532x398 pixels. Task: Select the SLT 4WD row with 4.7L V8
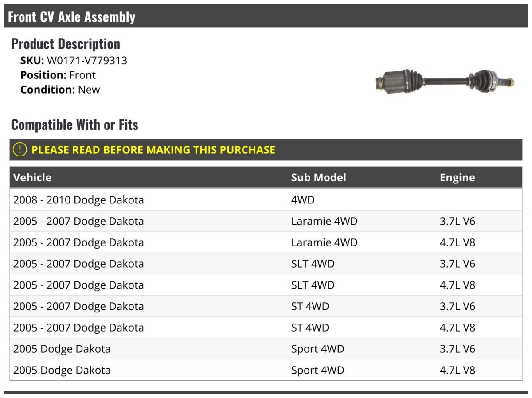266,285
